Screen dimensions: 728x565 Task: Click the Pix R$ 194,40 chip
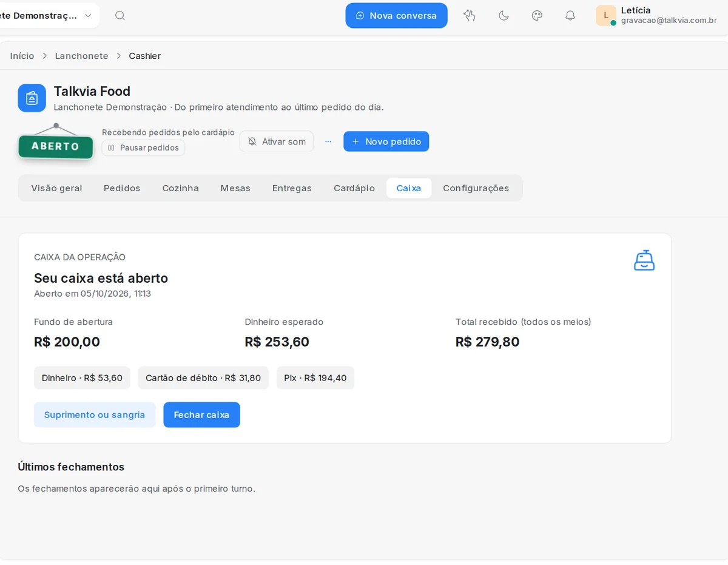pyautogui.click(x=315, y=378)
